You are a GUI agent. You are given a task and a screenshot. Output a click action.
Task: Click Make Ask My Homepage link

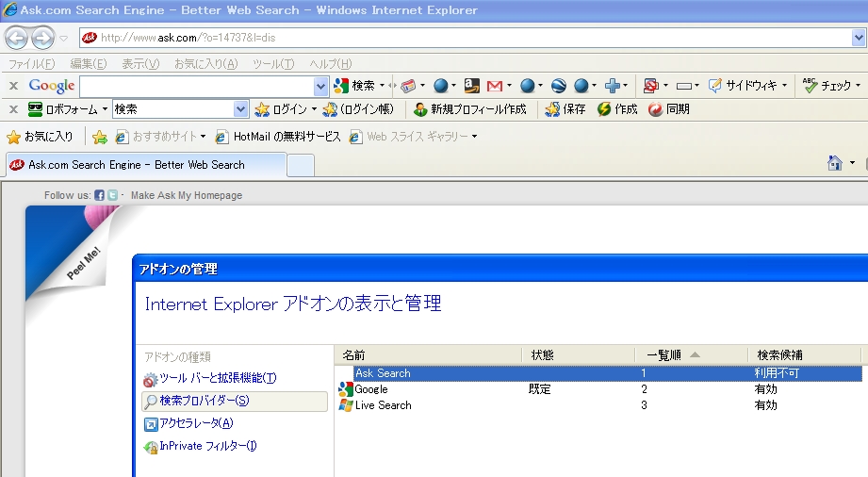tap(187, 195)
